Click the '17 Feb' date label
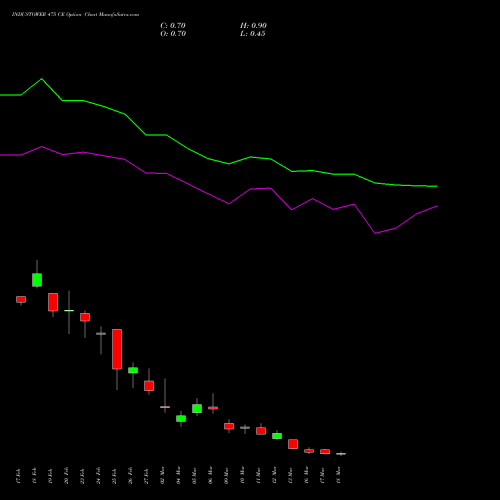 tap(18, 476)
